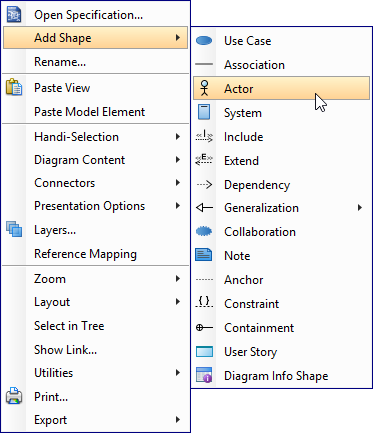This screenshot has height=433, width=373.
Task: Expand the Add Shape submenu arrow
Action: tap(178, 38)
